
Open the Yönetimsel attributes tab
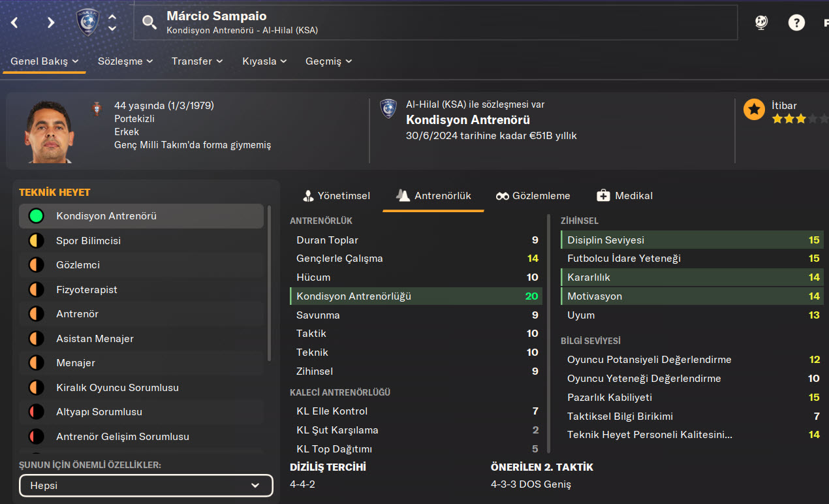336,196
